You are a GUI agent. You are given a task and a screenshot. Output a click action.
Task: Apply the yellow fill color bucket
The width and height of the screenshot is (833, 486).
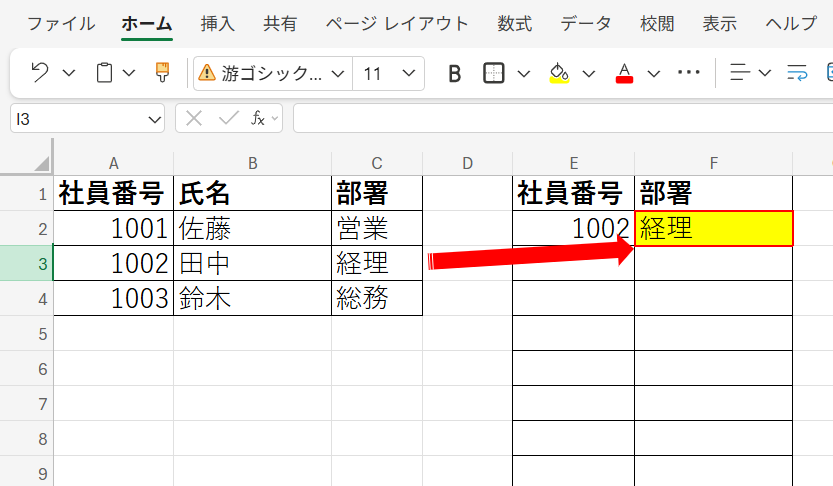[x=559, y=73]
